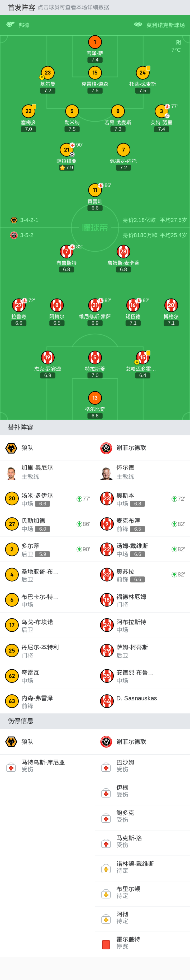The width and height of the screenshot is (190, 980).
Task: Click goalkeeper 若泽-萨 number 1 badge
Action: pyautogui.click(x=95, y=42)
